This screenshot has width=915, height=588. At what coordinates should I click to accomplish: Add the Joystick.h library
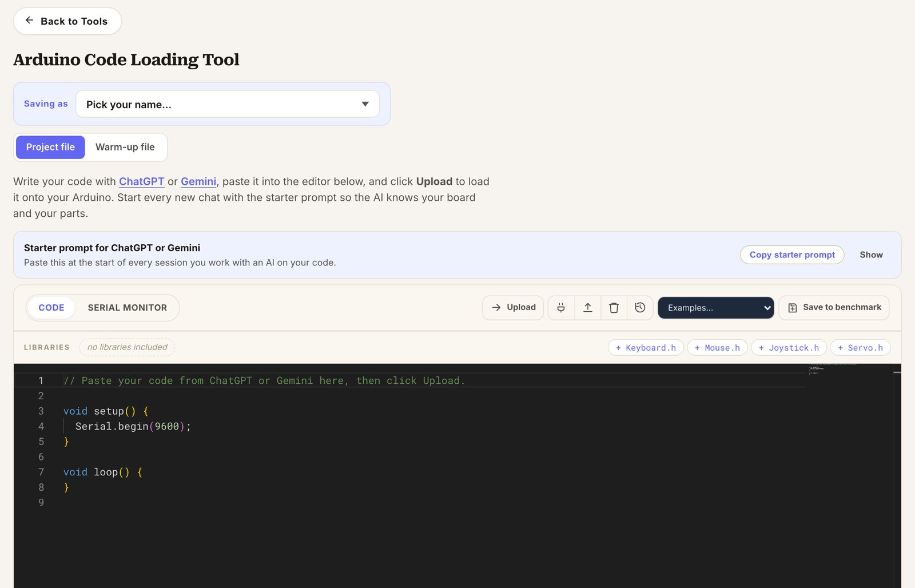point(789,348)
